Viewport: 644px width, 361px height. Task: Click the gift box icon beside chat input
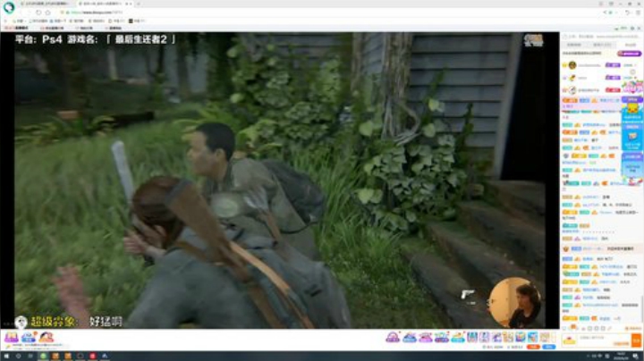pyautogui.click(x=569, y=340)
